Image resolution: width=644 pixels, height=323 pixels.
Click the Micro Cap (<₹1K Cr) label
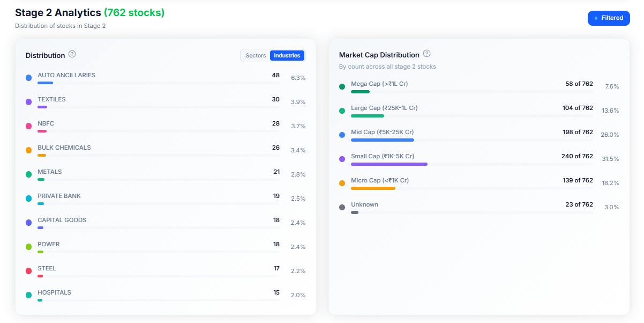click(380, 180)
